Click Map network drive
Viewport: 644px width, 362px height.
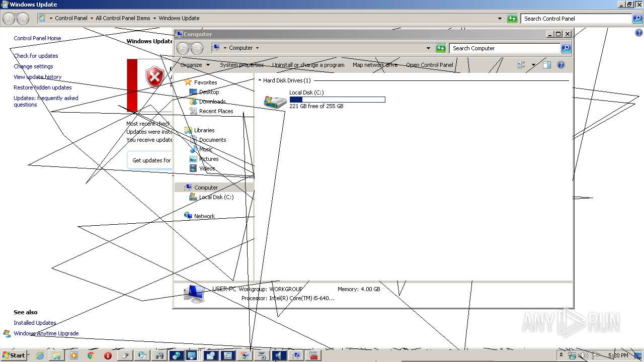[375, 65]
